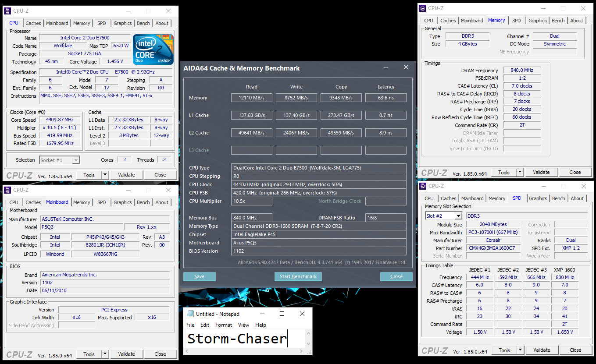Click L2 Cache Write value 24067 MB/s
Viewport: 596px width, 364px height.
(x=296, y=133)
